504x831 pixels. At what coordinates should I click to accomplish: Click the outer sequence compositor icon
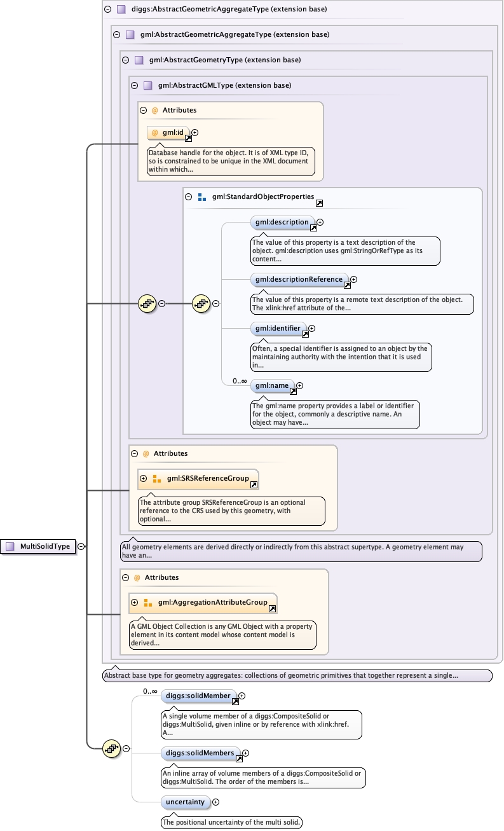pos(147,304)
